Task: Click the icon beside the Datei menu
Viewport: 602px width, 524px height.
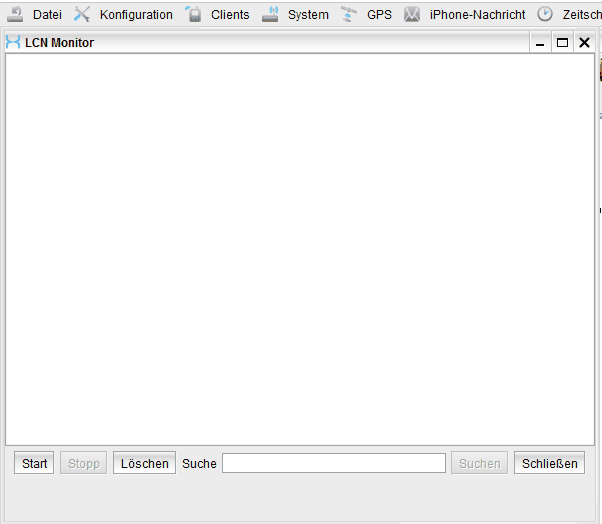Action: [x=16, y=14]
